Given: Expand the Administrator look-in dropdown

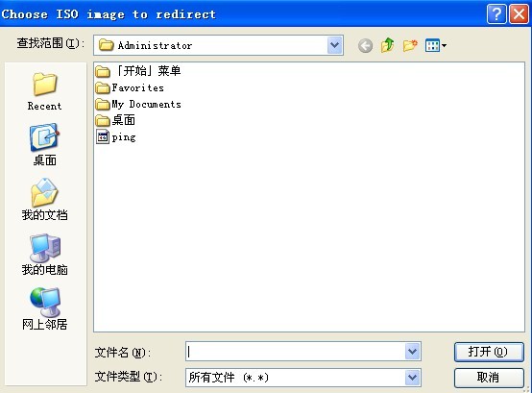Looking at the screenshot, I should (x=334, y=45).
